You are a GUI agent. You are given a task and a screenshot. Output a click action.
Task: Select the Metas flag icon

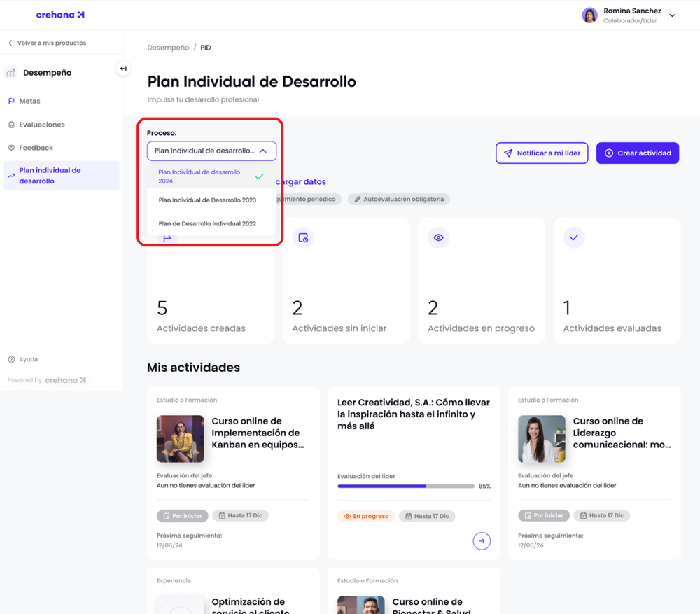tap(11, 100)
